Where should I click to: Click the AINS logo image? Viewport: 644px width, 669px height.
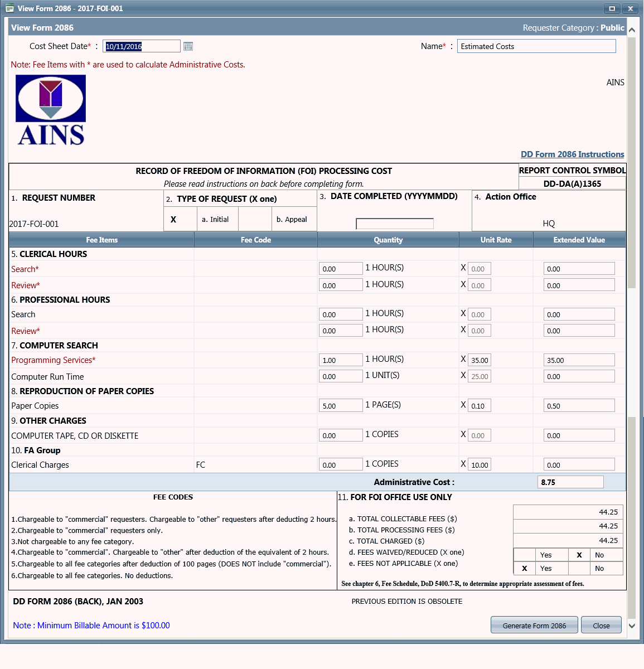point(51,110)
